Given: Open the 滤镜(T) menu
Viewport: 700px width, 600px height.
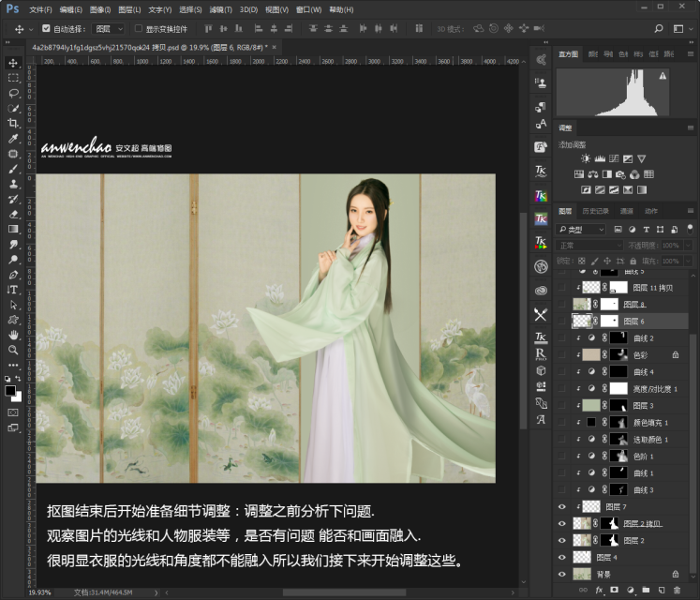Looking at the screenshot, I should [220, 9].
